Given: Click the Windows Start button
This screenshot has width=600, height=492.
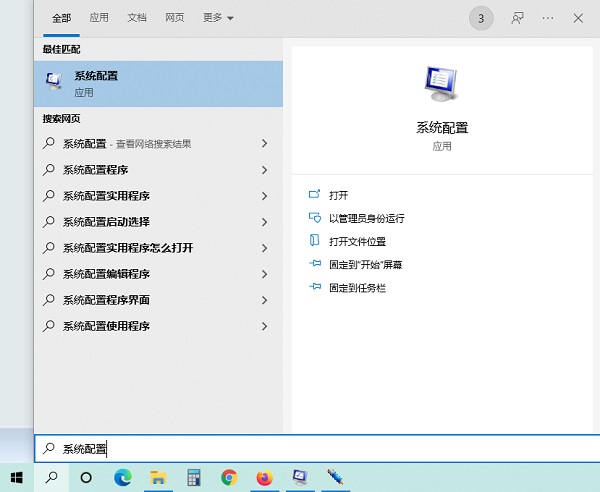Looking at the screenshot, I should (x=16, y=478).
